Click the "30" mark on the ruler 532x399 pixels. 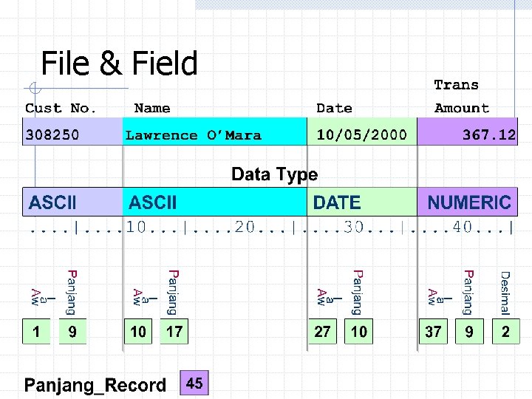pos(353,227)
